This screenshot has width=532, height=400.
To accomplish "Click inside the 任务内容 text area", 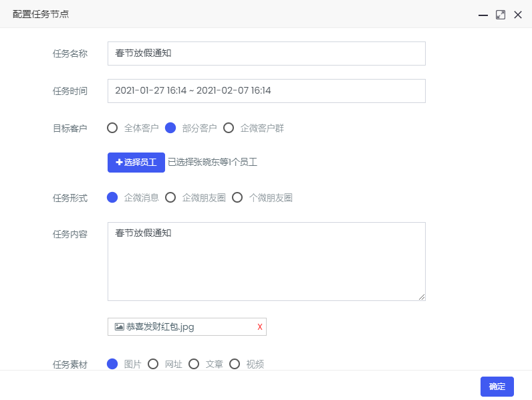I will [266, 262].
